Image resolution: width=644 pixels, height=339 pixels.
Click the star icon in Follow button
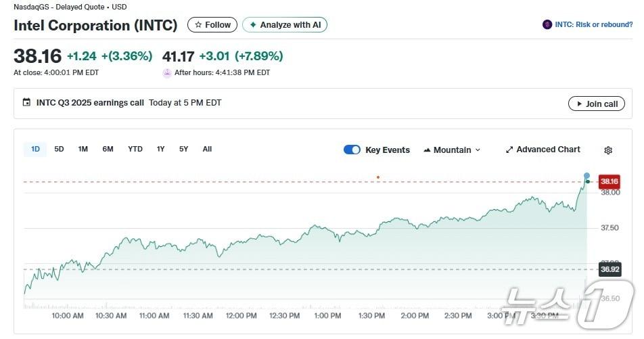tap(198, 25)
